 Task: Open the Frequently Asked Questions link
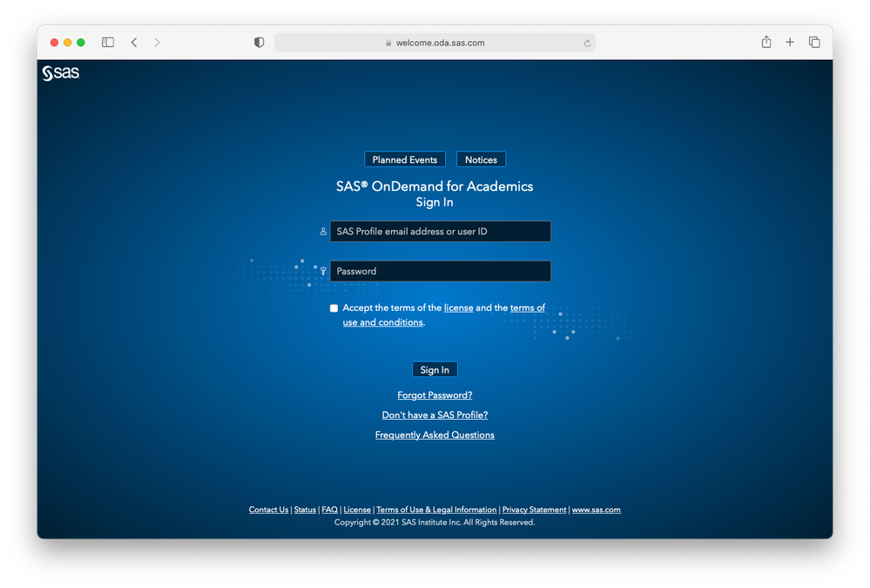pyautogui.click(x=435, y=435)
